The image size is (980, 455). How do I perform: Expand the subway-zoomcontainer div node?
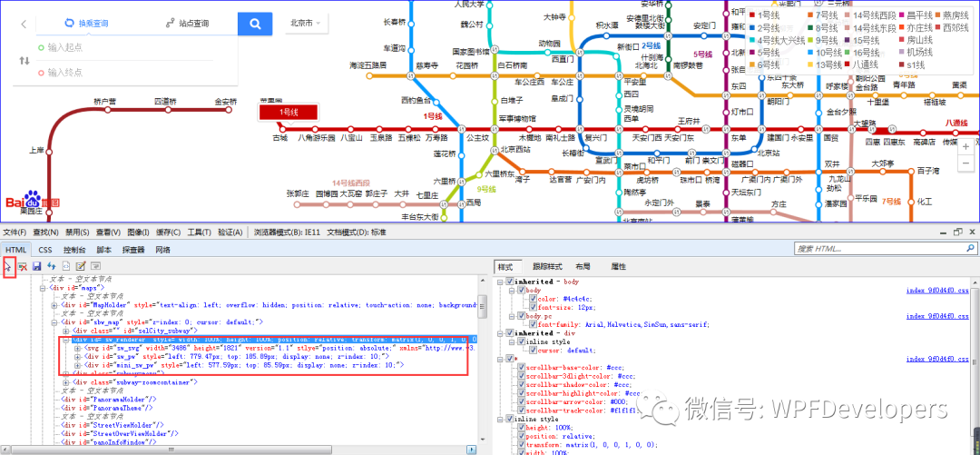(x=66, y=381)
